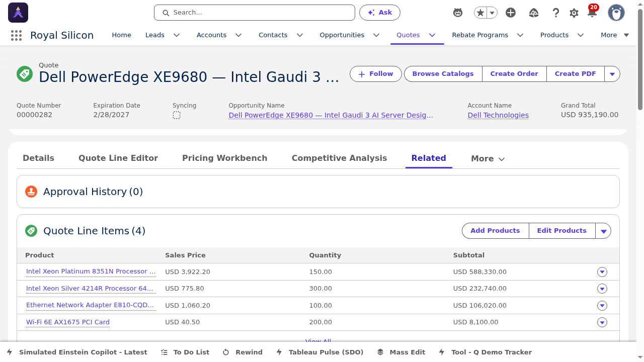
Task: Expand the Contacts nav menu chevron
Action: (300, 35)
